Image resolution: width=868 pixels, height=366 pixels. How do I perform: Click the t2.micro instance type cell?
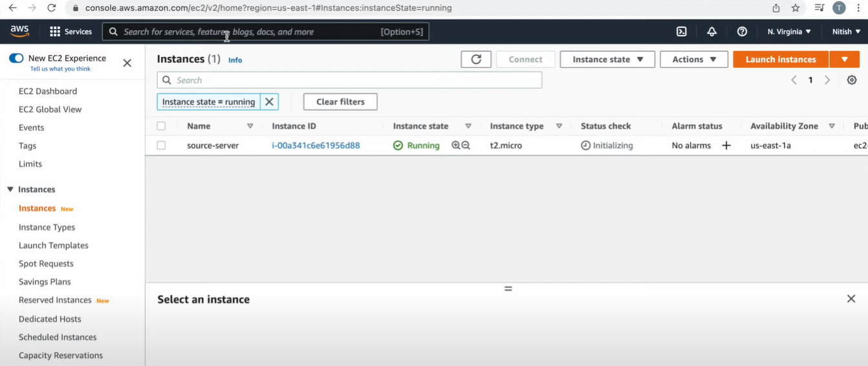click(x=506, y=145)
